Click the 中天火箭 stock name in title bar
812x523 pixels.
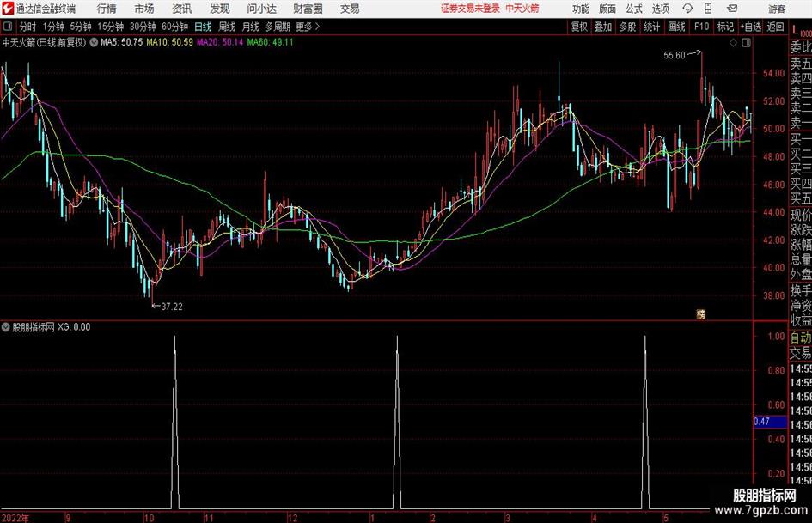[x=522, y=9]
